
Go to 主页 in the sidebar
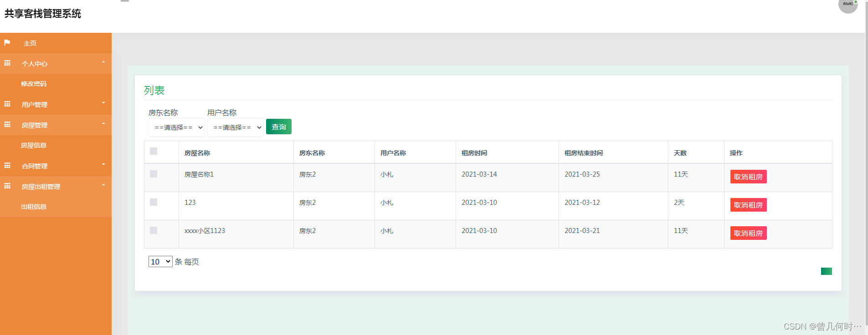[x=56, y=43]
